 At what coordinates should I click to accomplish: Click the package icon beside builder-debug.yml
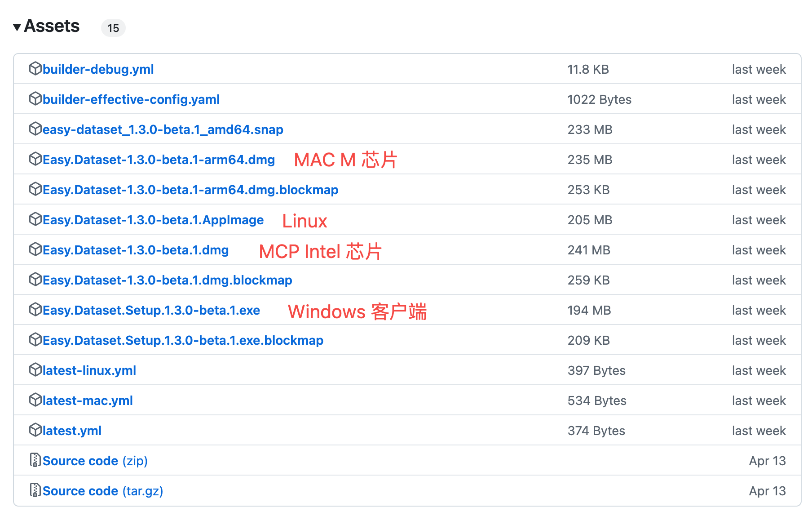pos(35,69)
